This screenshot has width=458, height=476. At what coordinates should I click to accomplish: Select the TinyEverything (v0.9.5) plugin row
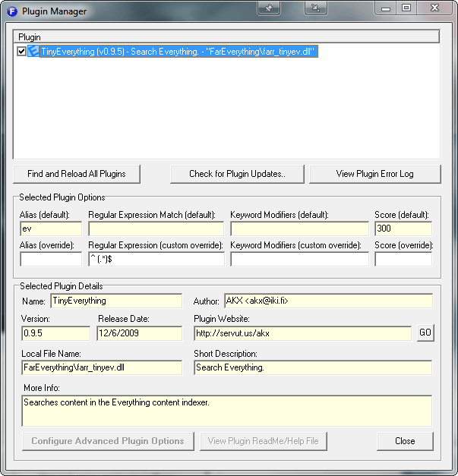click(x=179, y=52)
